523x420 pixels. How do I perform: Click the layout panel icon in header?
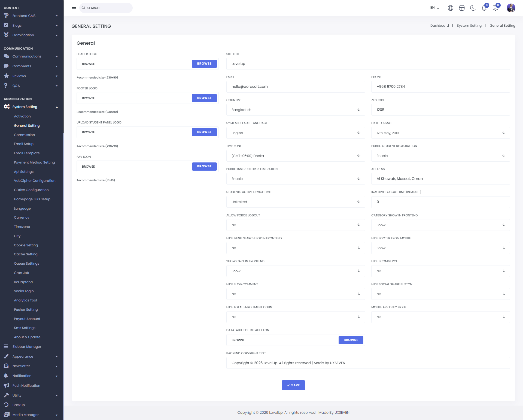click(462, 8)
